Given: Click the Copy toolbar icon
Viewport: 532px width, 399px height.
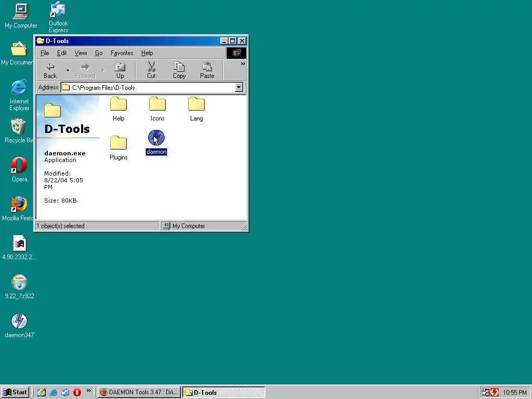Looking at the screenshot, I should point(179,71).
